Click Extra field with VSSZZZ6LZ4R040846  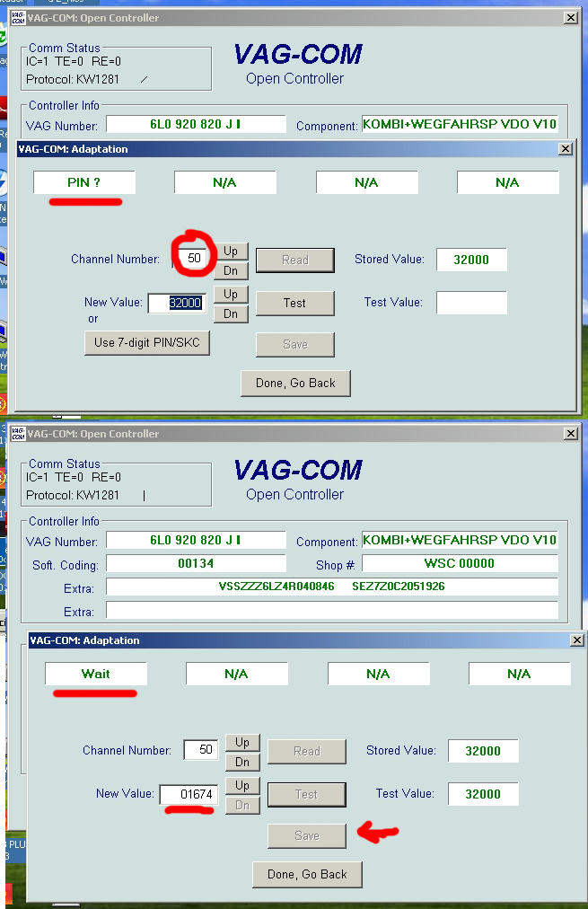point(332,587)
